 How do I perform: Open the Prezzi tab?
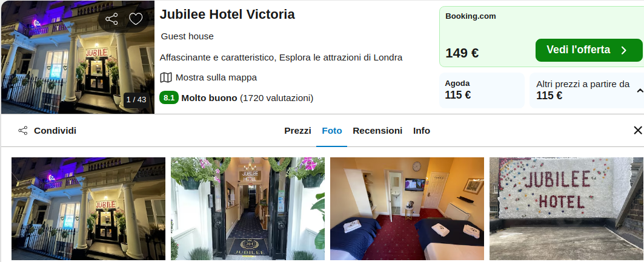tap(298, 131)
